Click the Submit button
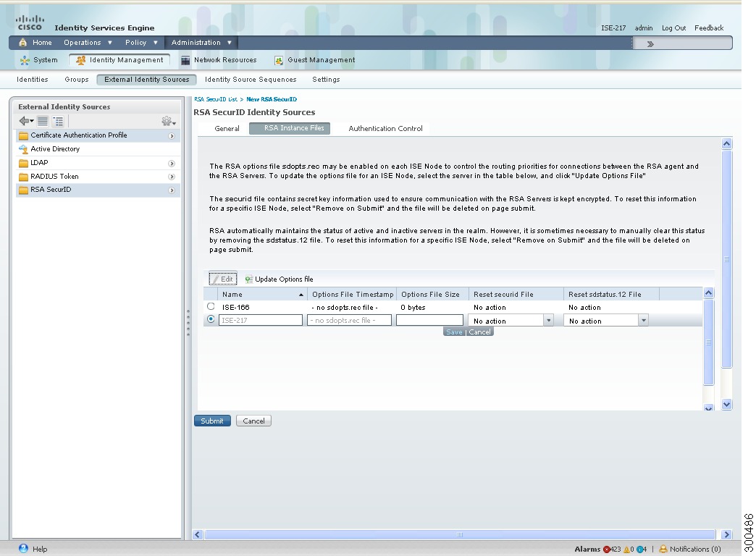The image size is (756, 556). point(212,421)
